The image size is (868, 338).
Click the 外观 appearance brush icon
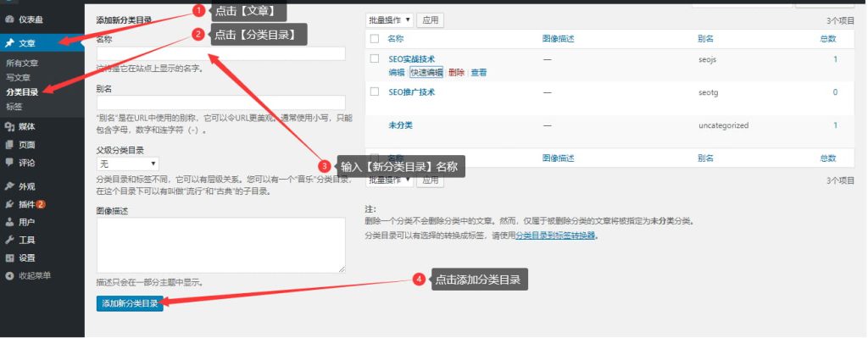tap(9, 186)
